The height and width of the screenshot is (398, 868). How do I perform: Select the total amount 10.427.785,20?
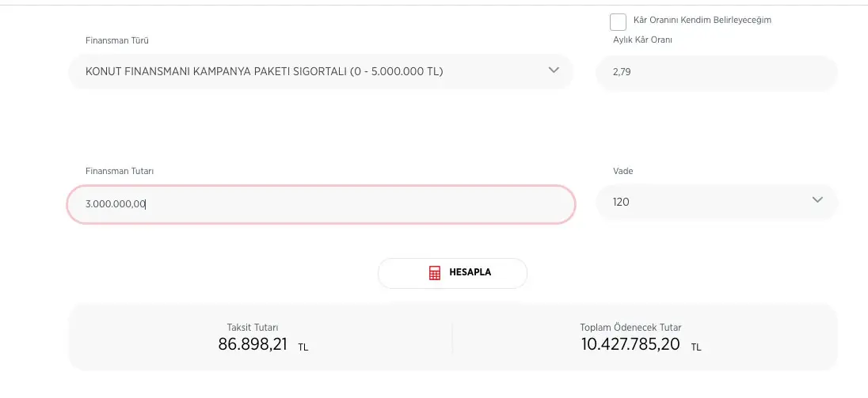coord(630,344)
